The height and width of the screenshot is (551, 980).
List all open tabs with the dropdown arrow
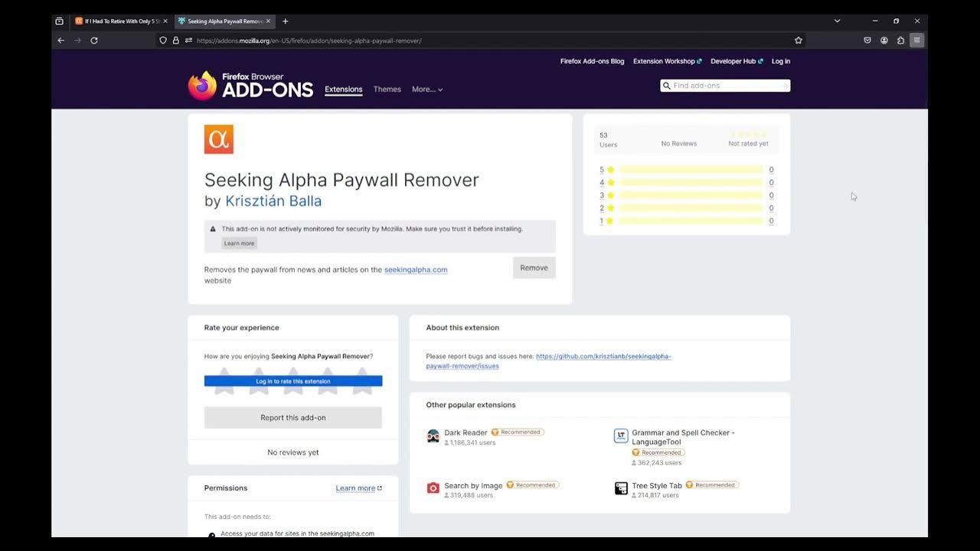tap(837, 21)
